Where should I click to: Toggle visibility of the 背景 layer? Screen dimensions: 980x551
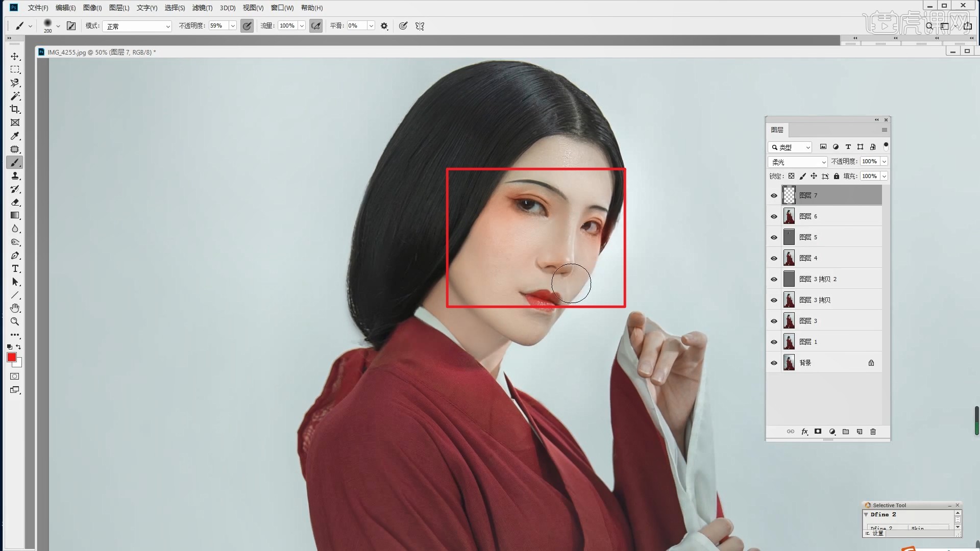coord(774,363)
